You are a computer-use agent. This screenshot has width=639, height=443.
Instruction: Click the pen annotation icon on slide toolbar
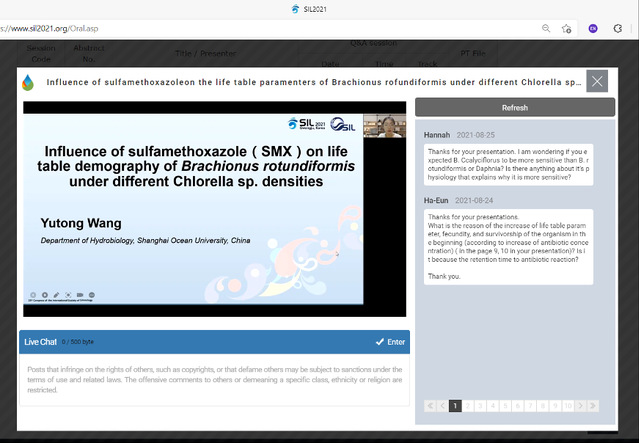click(x=56, y=295)
